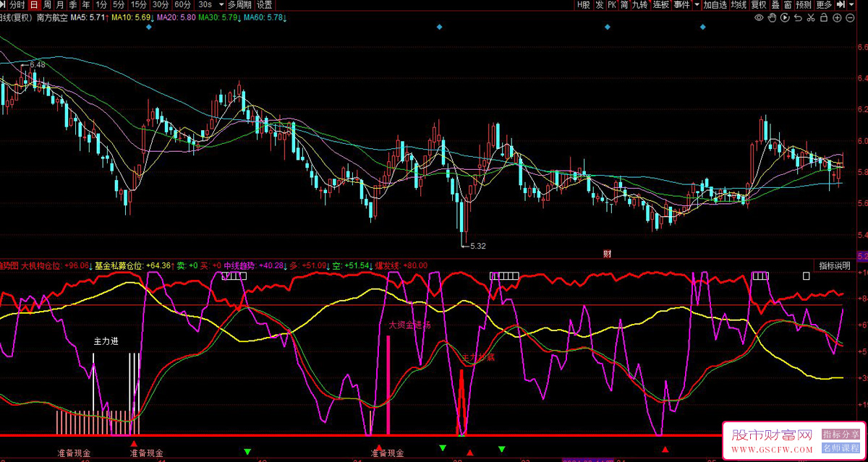Screen dimensions: 868x462
Task: Open the 更多 more menu
Action: (x=824, y=4)
